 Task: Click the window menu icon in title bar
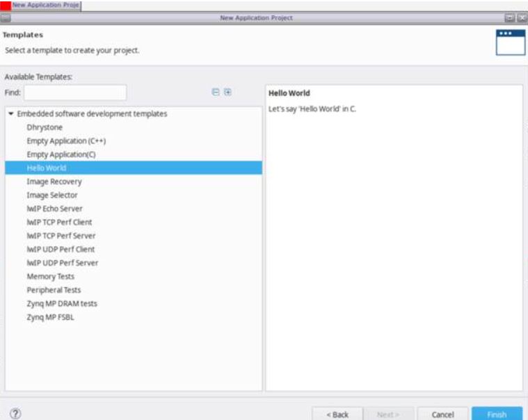click(x=6, y=17)
